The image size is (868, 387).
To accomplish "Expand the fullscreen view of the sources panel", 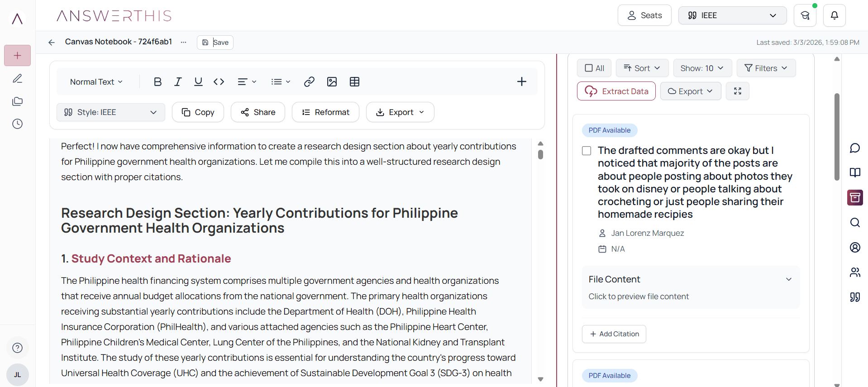I will (738, 91).
